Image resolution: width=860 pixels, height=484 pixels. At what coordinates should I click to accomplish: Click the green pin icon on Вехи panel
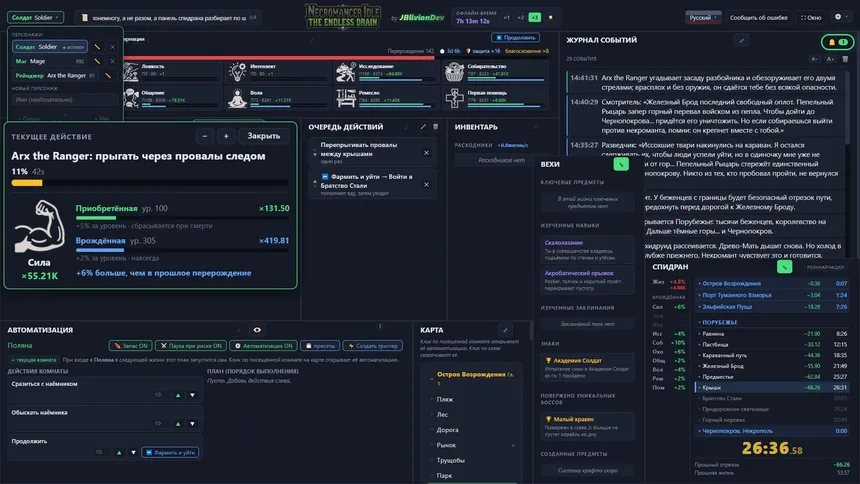pyautogui.click(x=621, y=164)
